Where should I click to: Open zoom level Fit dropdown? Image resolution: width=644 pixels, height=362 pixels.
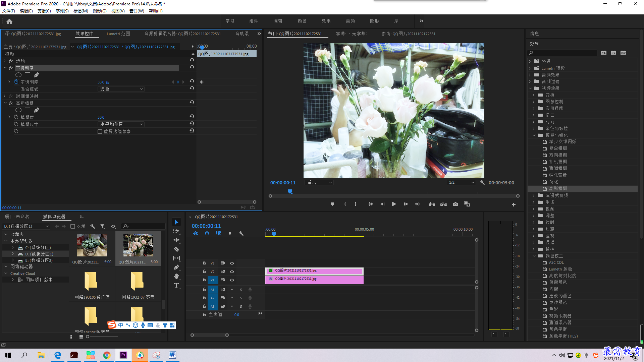pos(319,183)
